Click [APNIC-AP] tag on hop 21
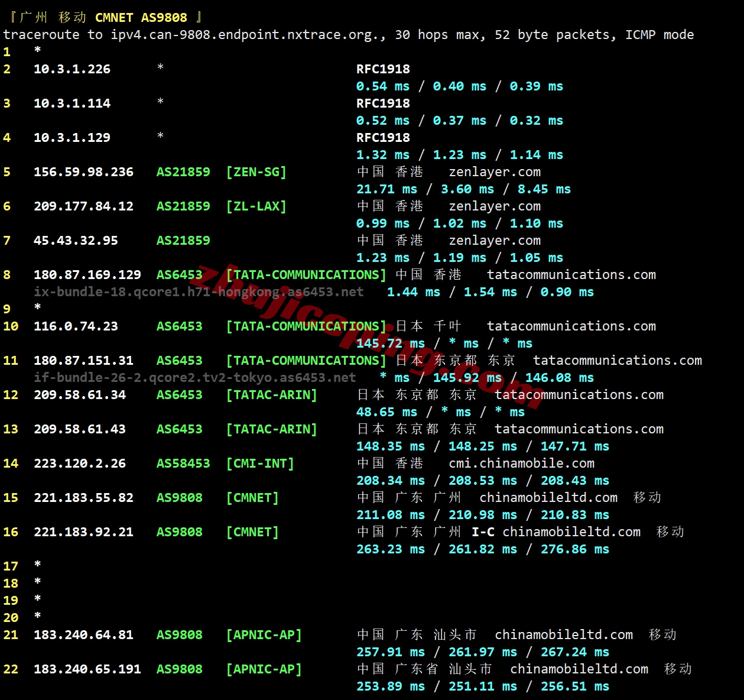Viewport: 744px width, 700px height. click(x=264, y=635)
